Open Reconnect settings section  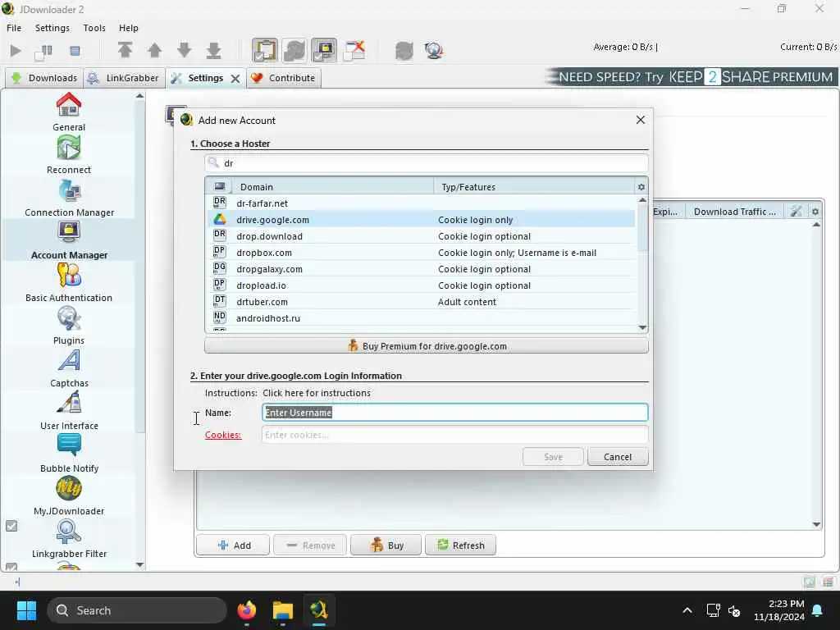click(x=69, y=154)
